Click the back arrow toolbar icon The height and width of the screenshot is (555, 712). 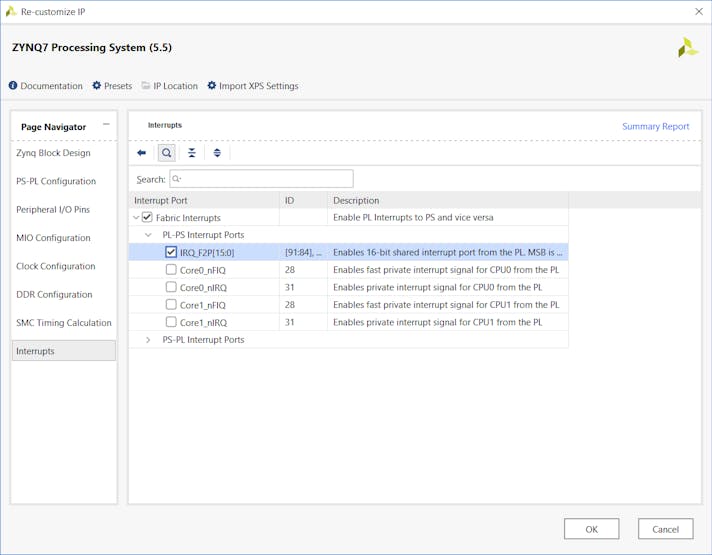[142, 153]
